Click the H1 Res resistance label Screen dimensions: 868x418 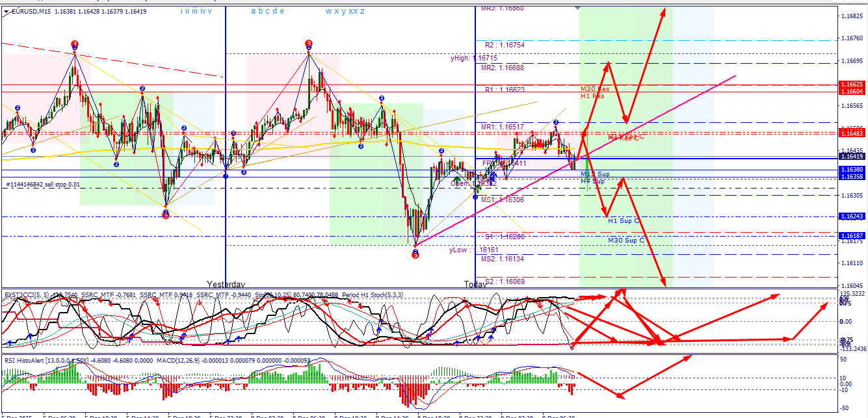(x=592, y=96)
